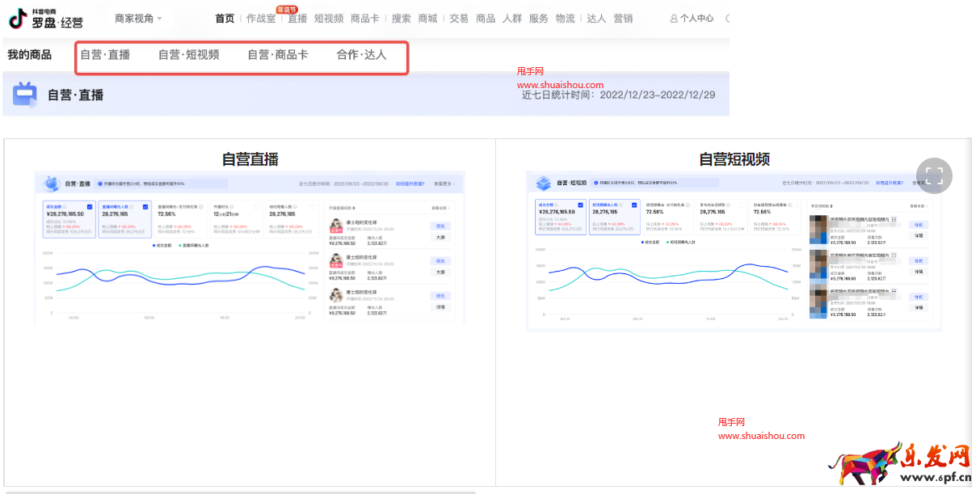Expand 查看全部 in 开播直播间 list
Image resolution: width=980 pixels, height=494 pixels.
click(440, 208)
